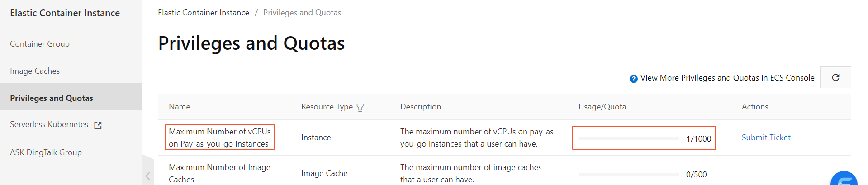Click the Resource Type column header

[x=327, y=107]
